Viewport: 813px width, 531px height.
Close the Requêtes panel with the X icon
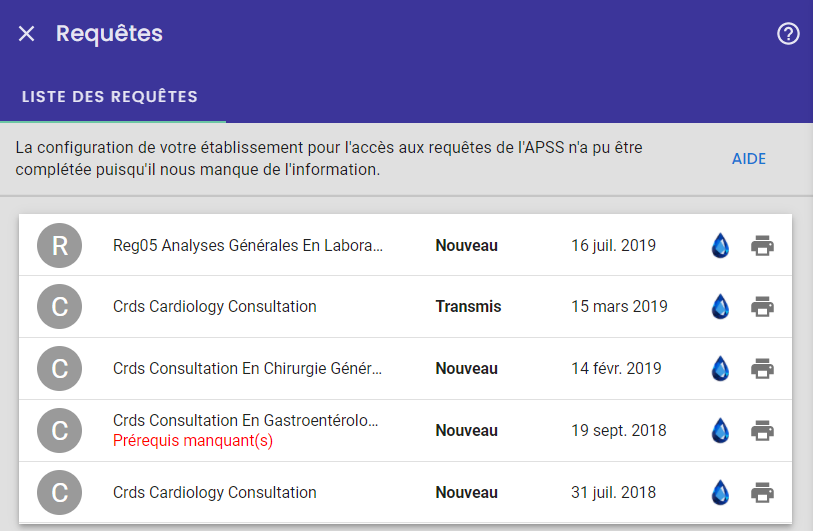click(26, 34)
